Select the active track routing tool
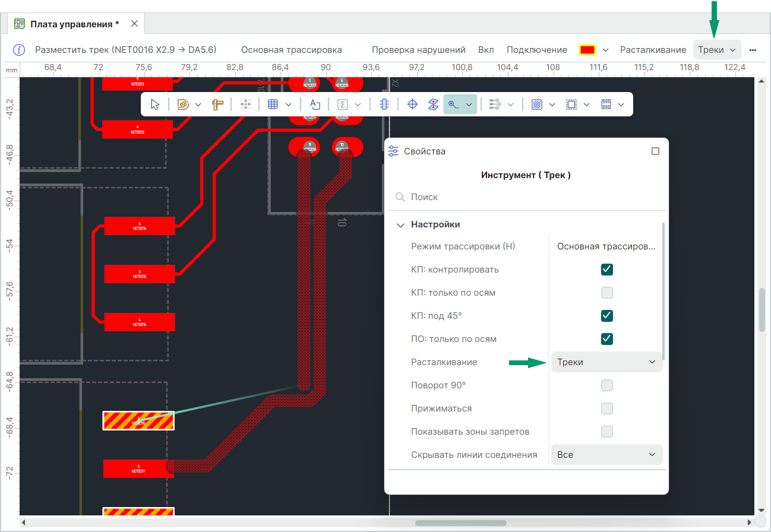This screenshot has height=532, width=771. pyautogui.click(x=454, y=104)
